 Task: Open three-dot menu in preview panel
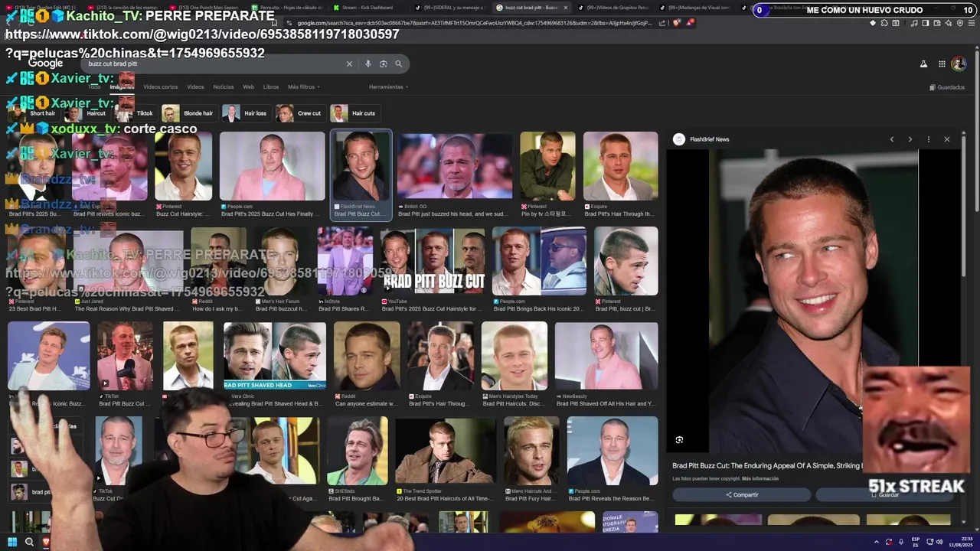coord(928,139)
